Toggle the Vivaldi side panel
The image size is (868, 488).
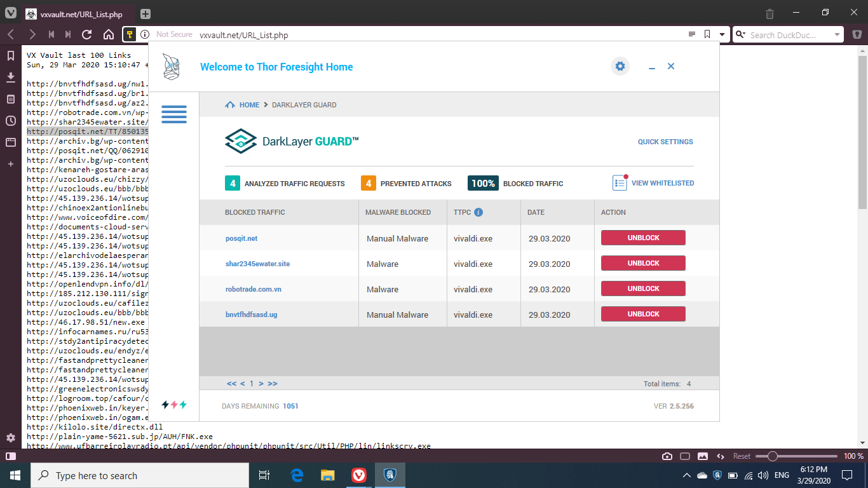click(11, 456)
